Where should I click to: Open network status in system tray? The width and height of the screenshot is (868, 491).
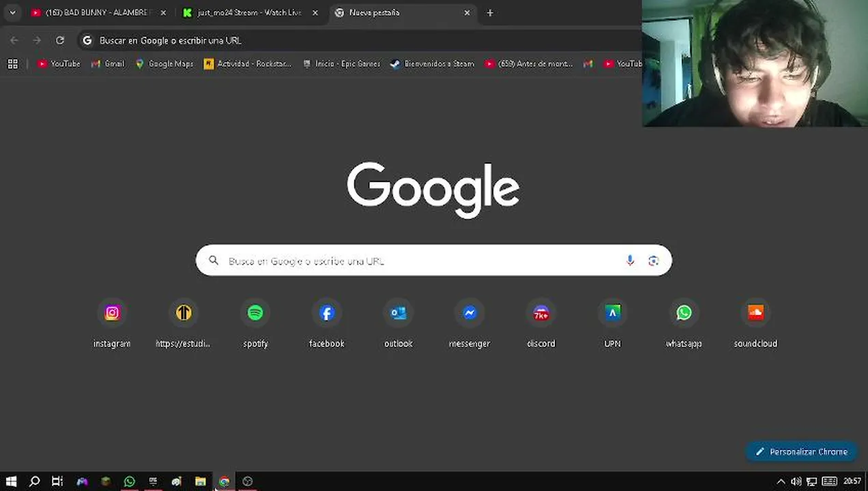coord(811,481)
